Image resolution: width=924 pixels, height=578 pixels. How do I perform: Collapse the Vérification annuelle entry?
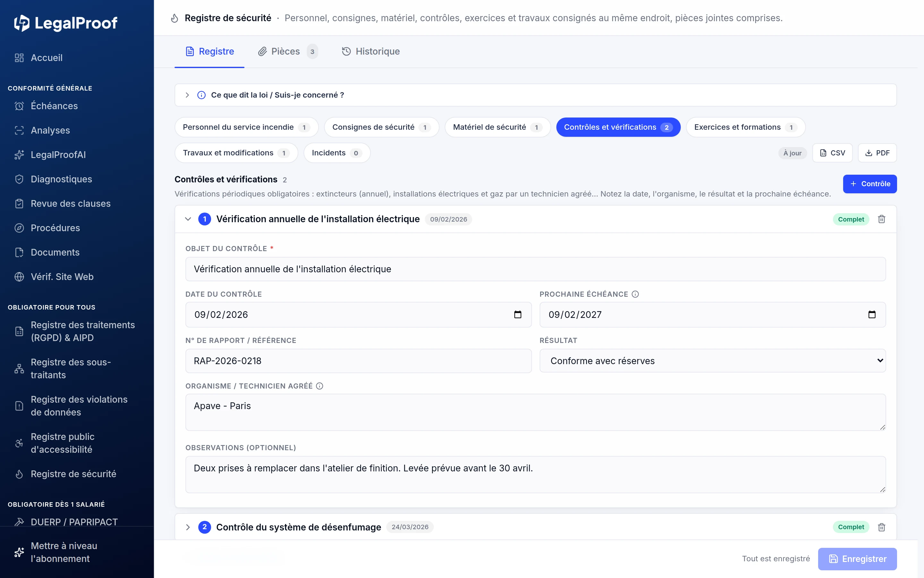tap(188, 219)
